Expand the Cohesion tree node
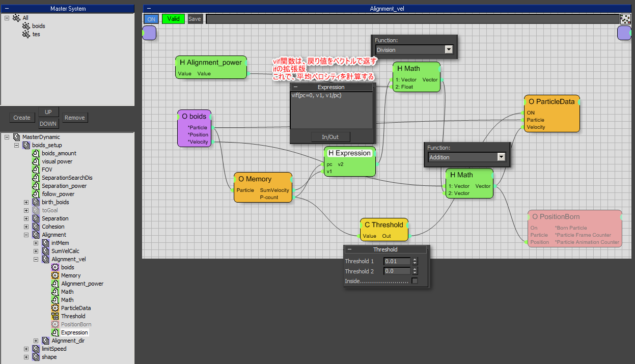Viewport: 635px width, 364px height. [x=26, y=227]
